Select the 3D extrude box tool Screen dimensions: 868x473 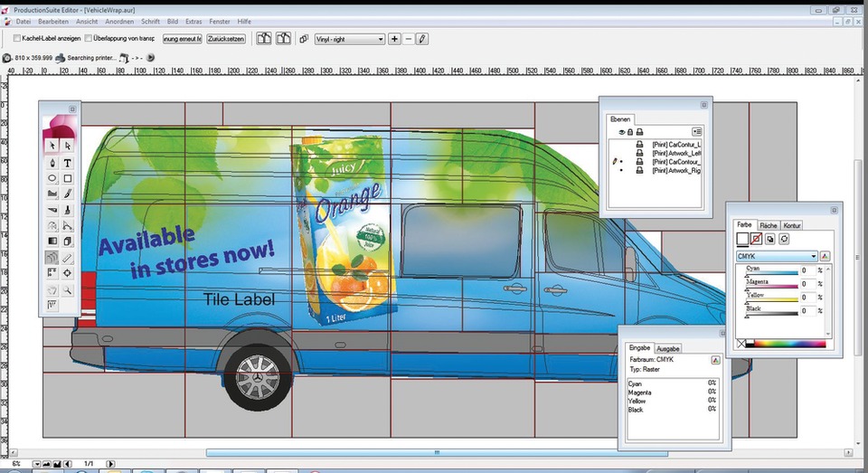[x=68, y=241]
